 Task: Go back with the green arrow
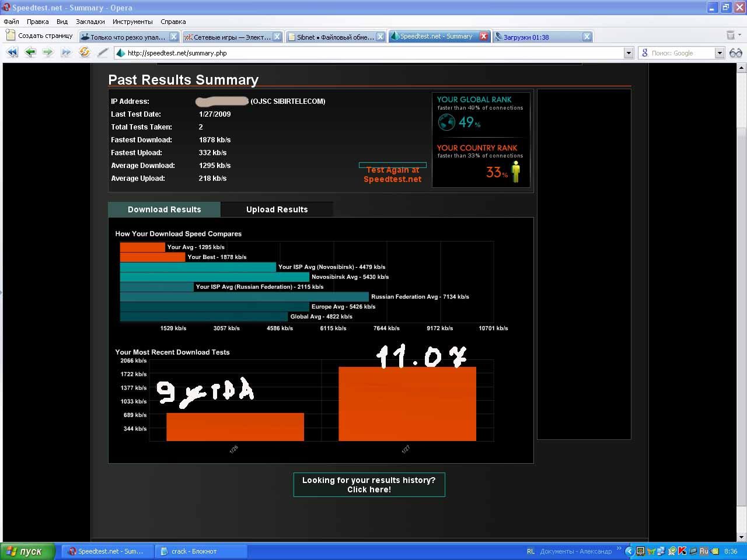(x=30, y=52)
